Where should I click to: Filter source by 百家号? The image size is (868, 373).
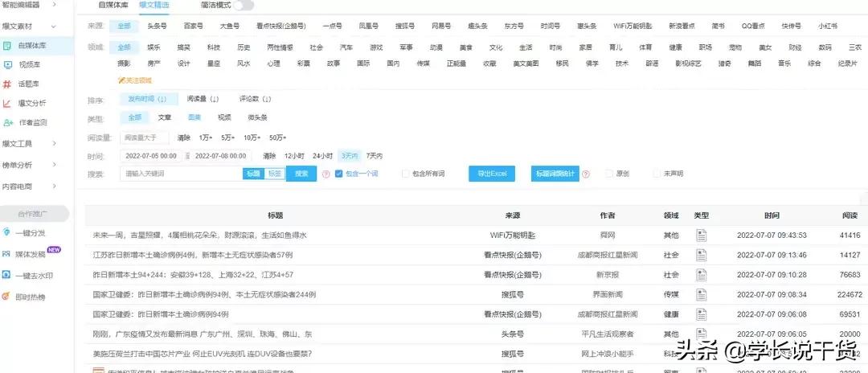(193, 26)
